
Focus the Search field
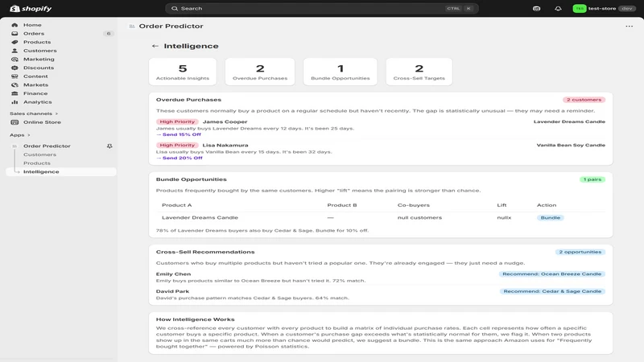[321, 8]
